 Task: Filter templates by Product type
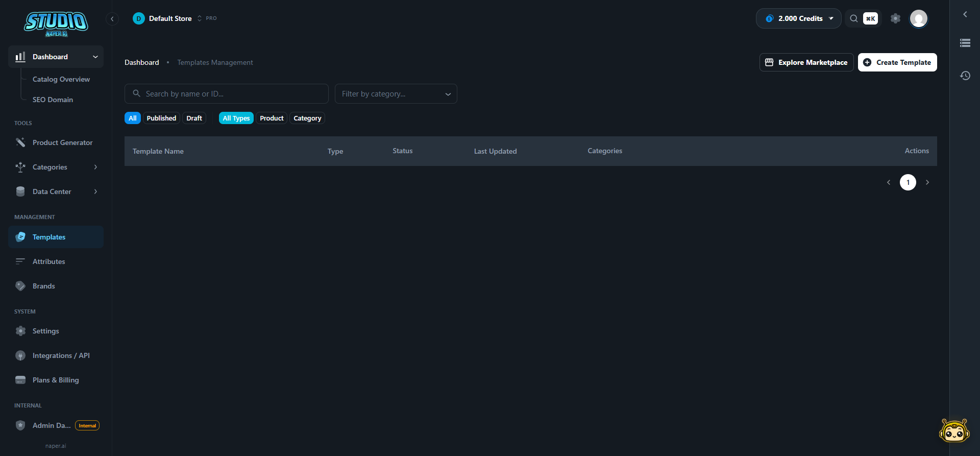tap(272, 118)
